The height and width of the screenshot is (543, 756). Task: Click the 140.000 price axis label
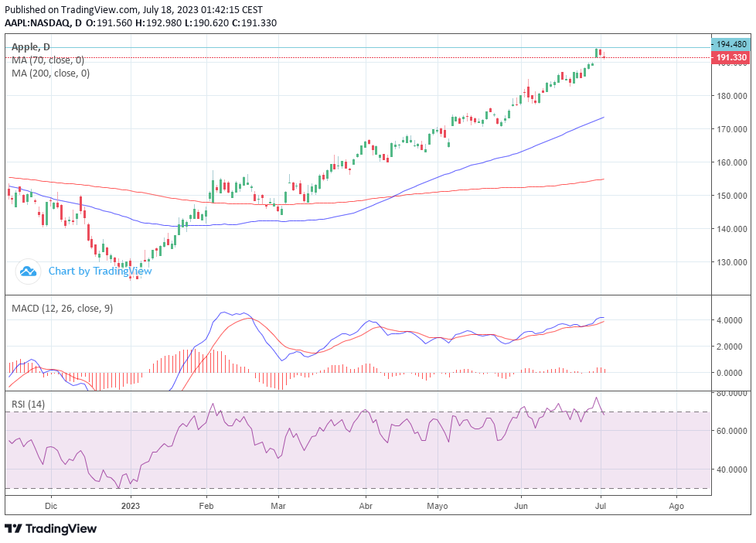click(732, 229)
